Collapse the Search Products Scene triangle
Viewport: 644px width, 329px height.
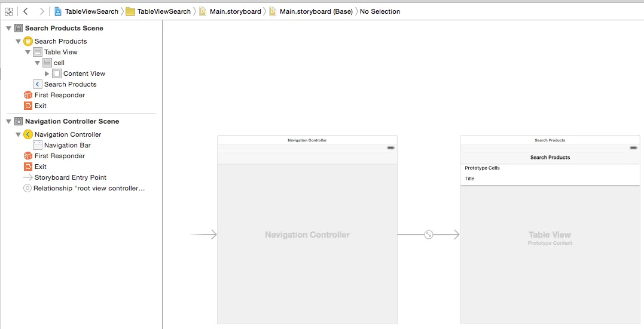pyautogui.click(x=8, y=28)
